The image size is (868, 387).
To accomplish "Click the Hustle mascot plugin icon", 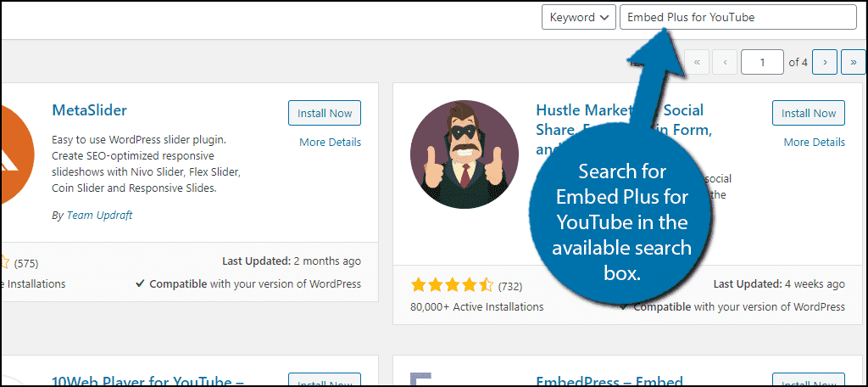I will [x=465, y=154].
